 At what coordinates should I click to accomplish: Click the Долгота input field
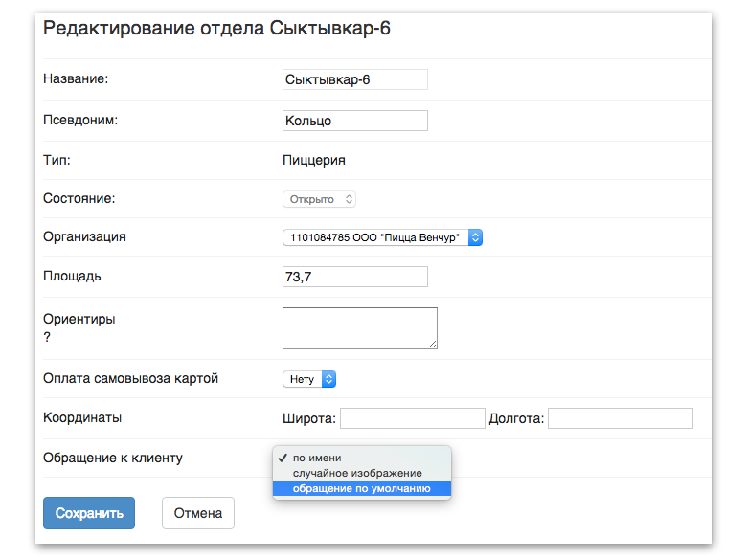coord(621,418)
